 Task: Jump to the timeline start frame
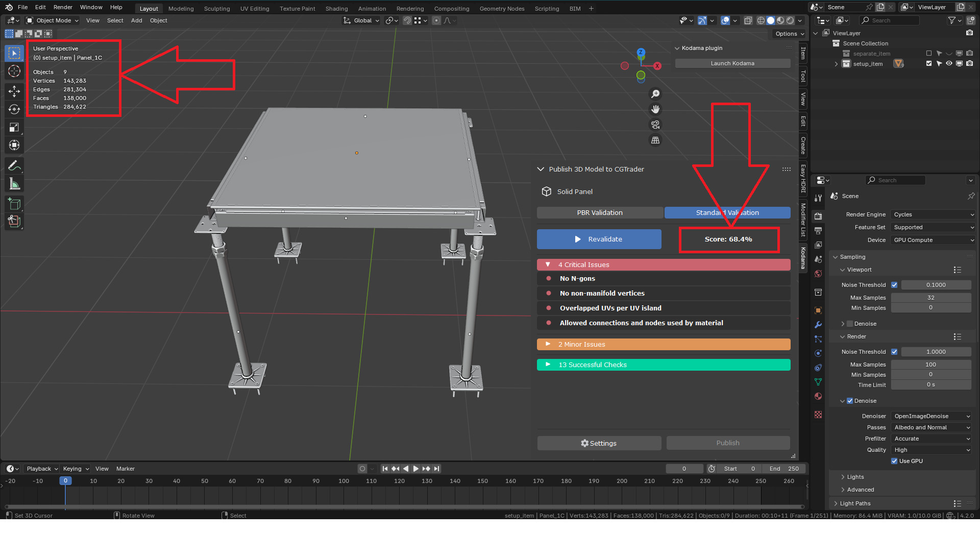pos(385,469)
